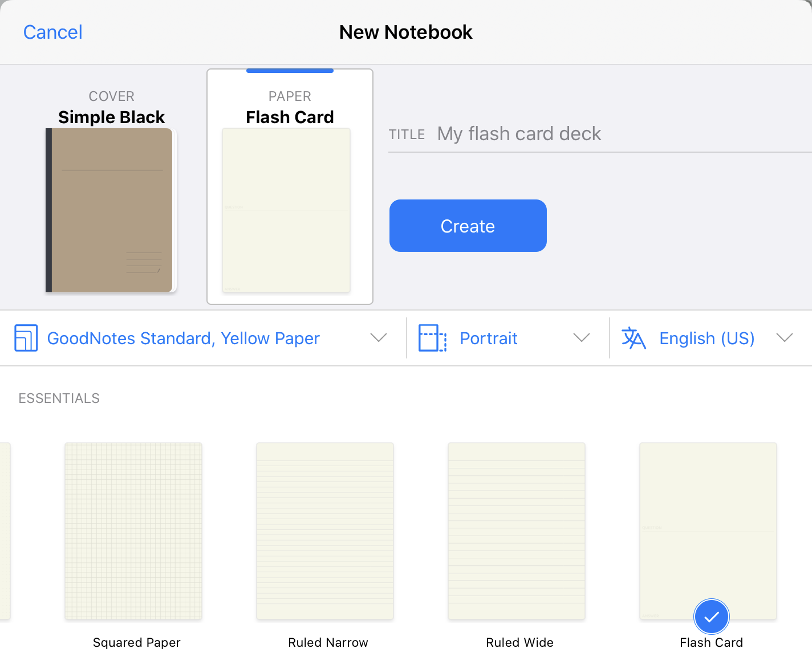Cancel the new notebook dialog
Viewport: 812px width, 669px height.
[x=52, y=32]
